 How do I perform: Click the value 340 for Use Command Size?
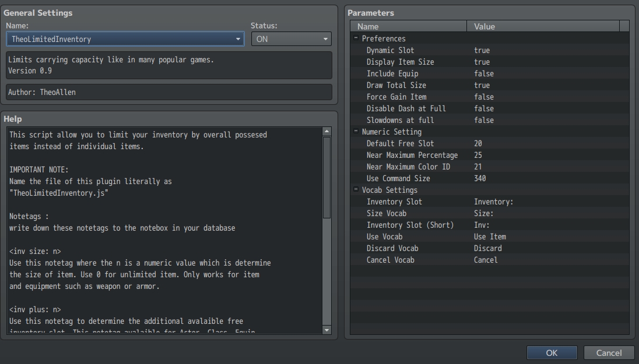coord(480,178)
